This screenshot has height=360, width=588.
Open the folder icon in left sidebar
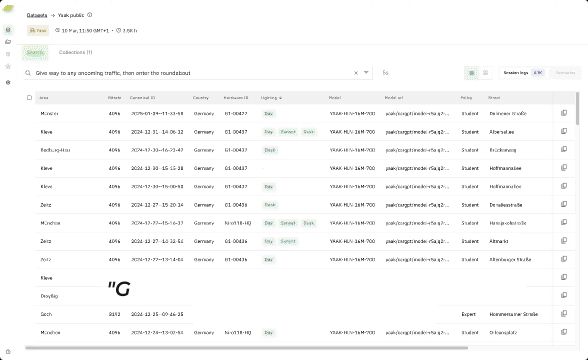tap(8, 42)
